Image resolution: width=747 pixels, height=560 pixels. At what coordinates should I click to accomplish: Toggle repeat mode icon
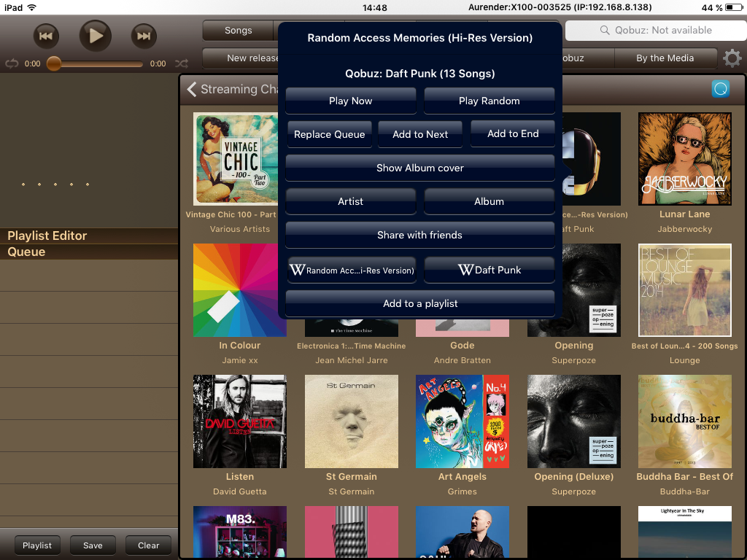click(x=12, y=63)
